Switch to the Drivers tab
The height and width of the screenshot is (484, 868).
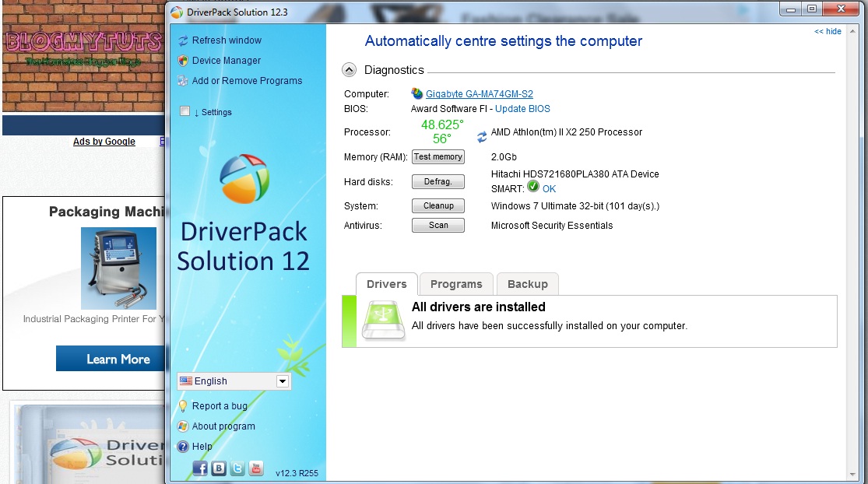point(386,284)
